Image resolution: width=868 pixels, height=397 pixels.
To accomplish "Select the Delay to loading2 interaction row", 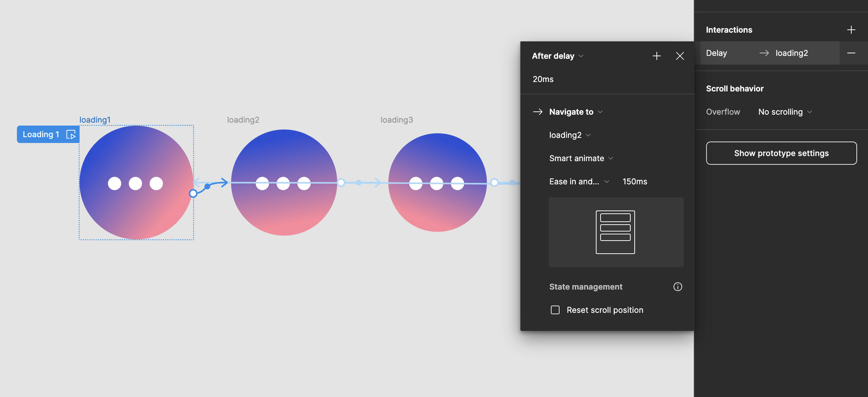I will point(769,53).
